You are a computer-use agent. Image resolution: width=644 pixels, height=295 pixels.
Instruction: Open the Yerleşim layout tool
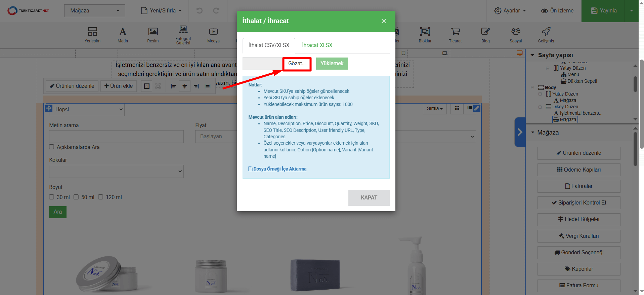pyautogui.click(x=92, y=35)
